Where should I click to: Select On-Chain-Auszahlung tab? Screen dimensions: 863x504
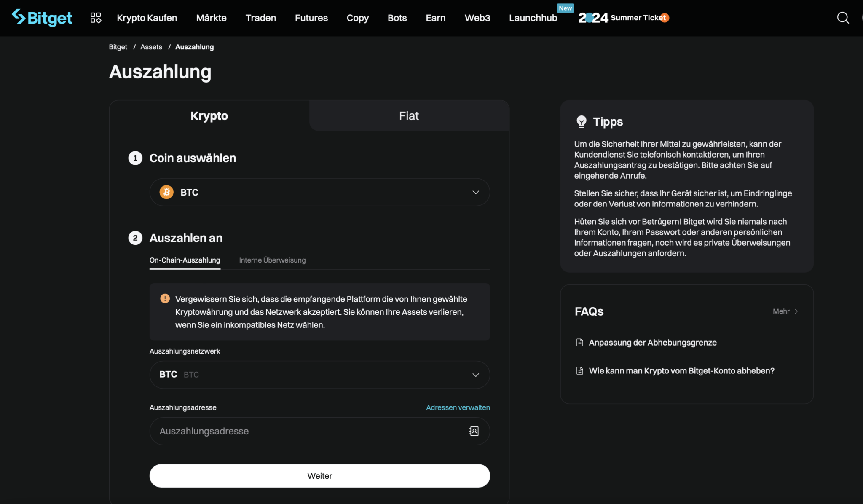tap(185, 260)
